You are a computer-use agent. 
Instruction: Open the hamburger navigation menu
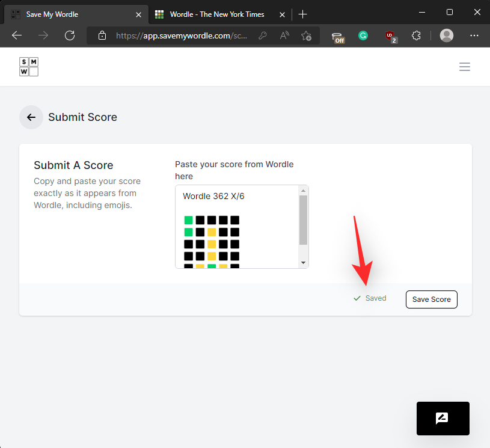465,67
